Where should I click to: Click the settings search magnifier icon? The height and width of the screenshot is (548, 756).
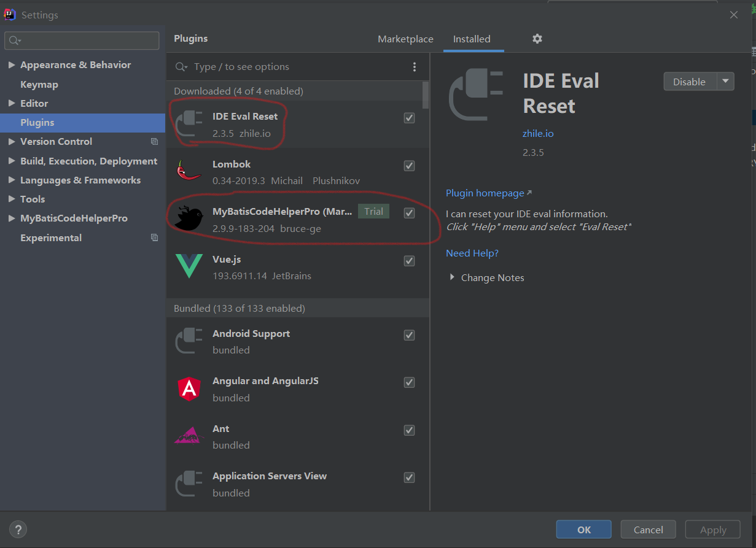[x=15, y=41]
